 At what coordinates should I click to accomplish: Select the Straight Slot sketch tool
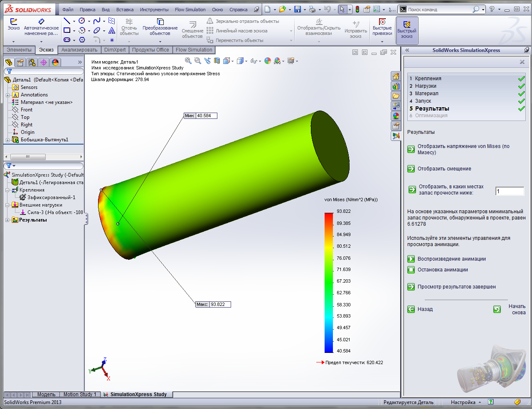(x=66, y=40)
